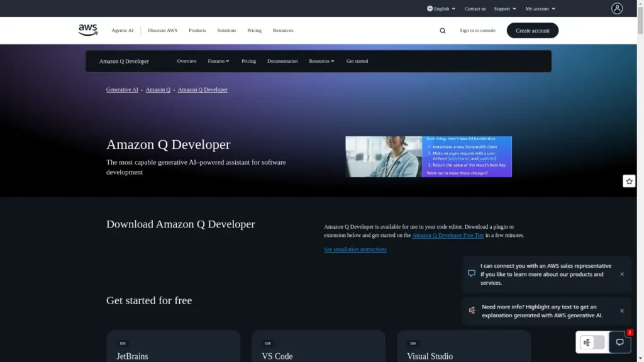This screenshot has height=362, width=644.
Task: Click the Generative AI breadcrumb link
Action: click(122, 90)
